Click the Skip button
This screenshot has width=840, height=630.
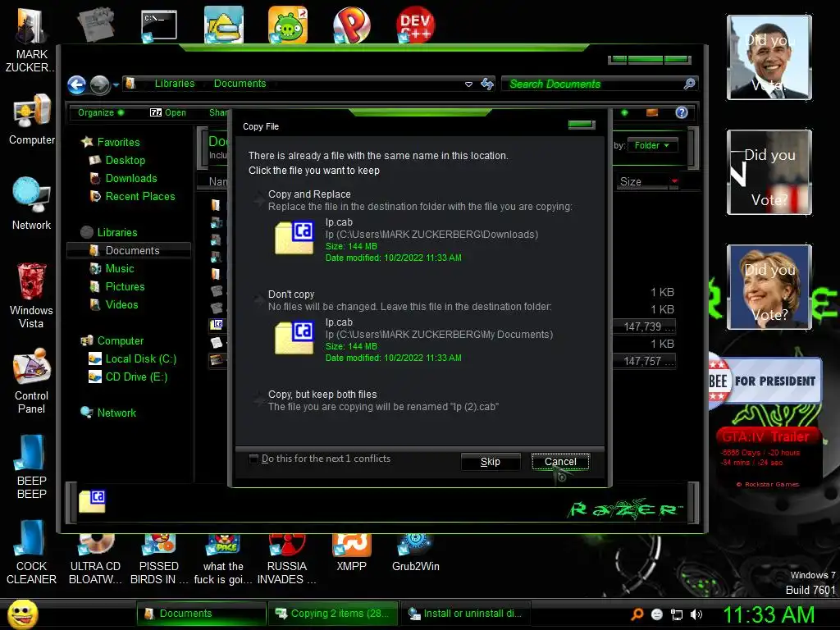pos(491,462)
